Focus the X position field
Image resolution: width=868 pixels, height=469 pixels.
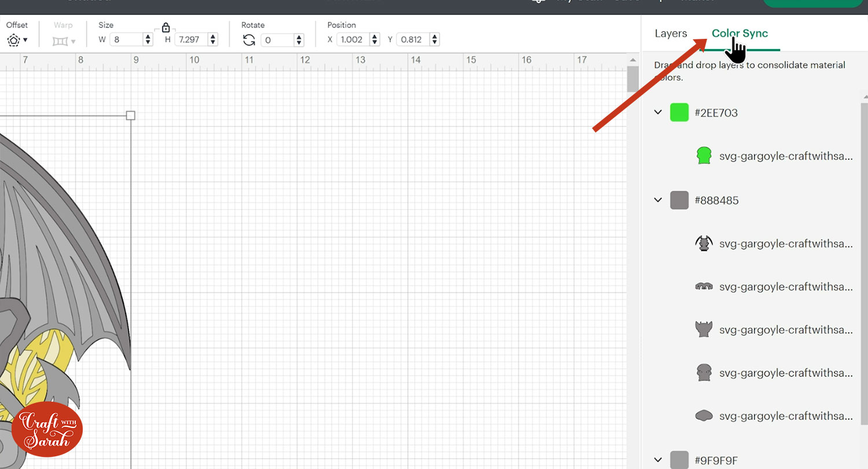tap(352, 40)
